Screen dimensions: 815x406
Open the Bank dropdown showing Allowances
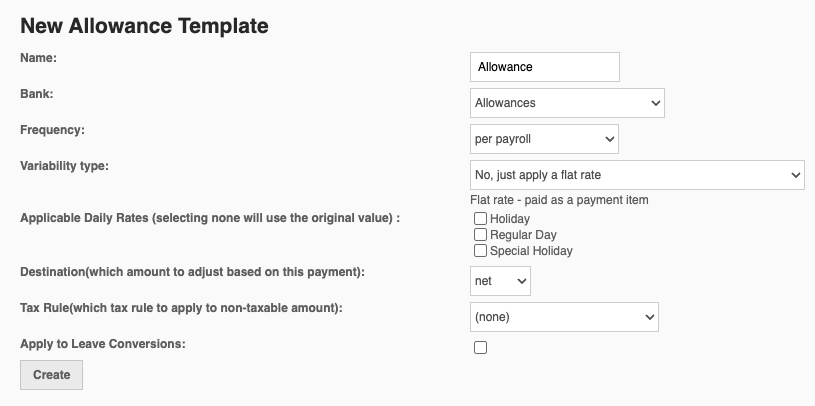pyautogui.click(x=567, y=102)
